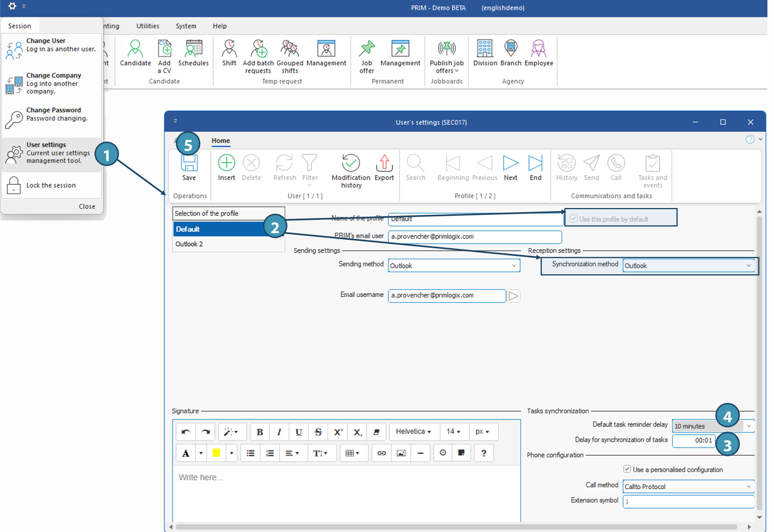
Task: Click the green Insert icon
Action: [x=226, y=163]
